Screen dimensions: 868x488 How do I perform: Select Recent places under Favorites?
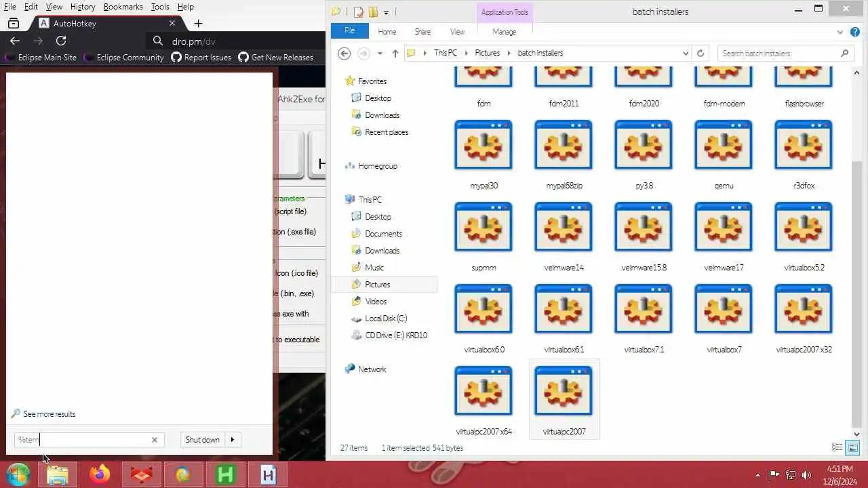tap(387, 132)
